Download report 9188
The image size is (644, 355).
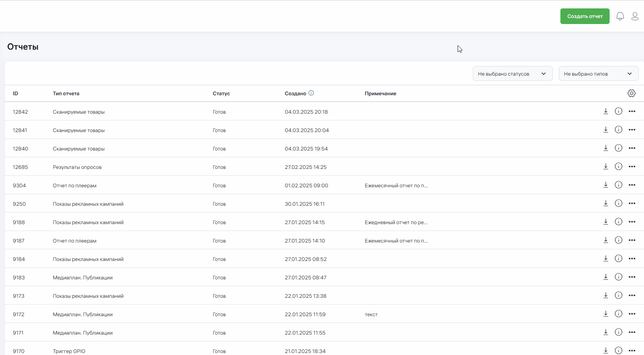click(x=606, y=222)
